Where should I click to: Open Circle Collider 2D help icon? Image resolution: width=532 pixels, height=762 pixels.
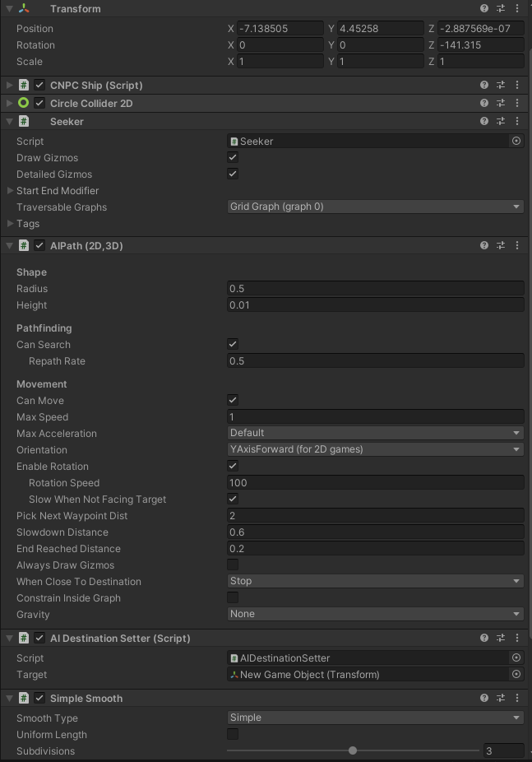[x=484, y=103]
